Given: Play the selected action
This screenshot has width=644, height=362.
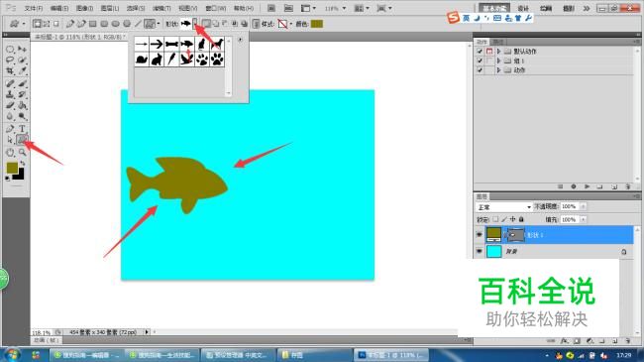Looking at the screenshot, I should coord(587,186).
